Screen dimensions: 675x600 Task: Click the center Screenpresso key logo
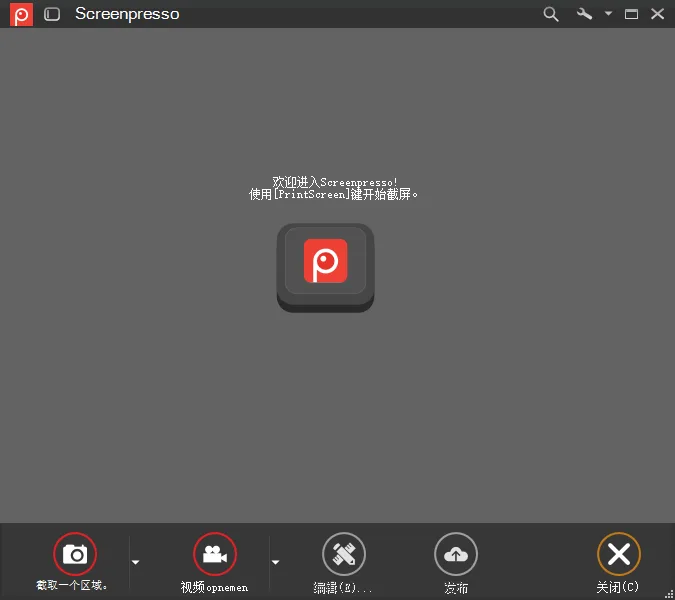pyautogui.click(x=325, y=268)
